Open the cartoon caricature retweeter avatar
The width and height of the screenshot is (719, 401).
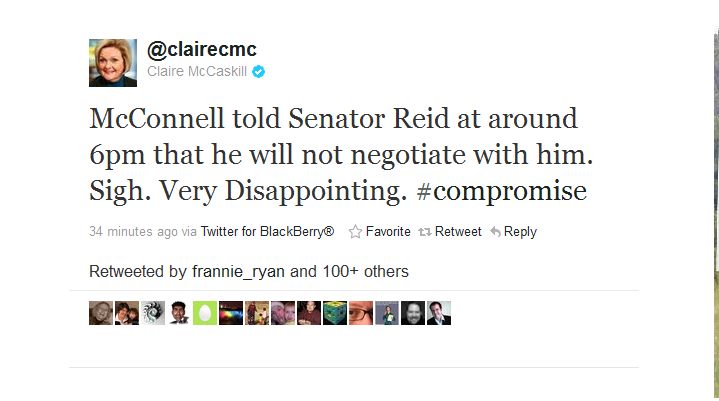point(179,313)
